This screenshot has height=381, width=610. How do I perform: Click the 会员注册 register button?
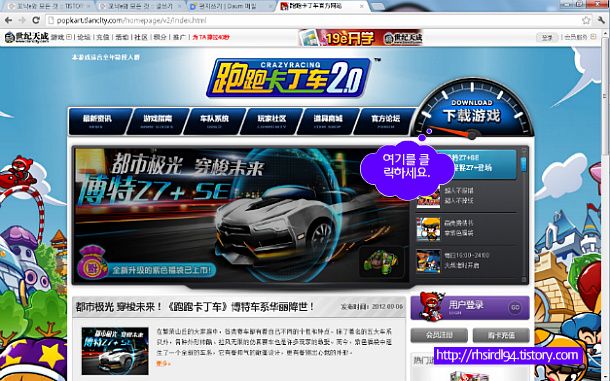pyautogui.click(x=439, y=335)
